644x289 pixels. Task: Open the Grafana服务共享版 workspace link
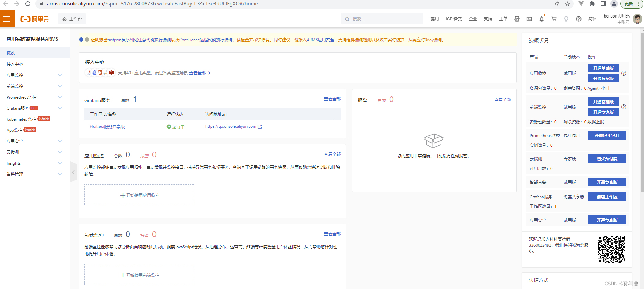tap(107, 127)
